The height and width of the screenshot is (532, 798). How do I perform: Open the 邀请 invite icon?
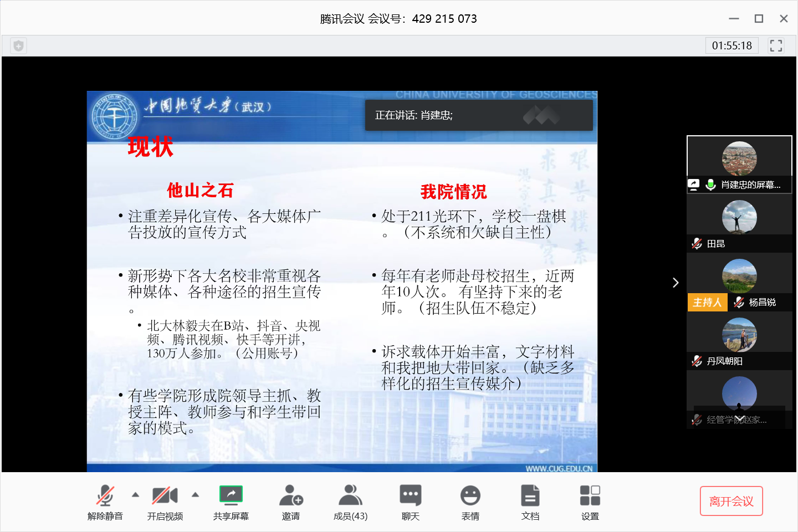click(290, 501)
